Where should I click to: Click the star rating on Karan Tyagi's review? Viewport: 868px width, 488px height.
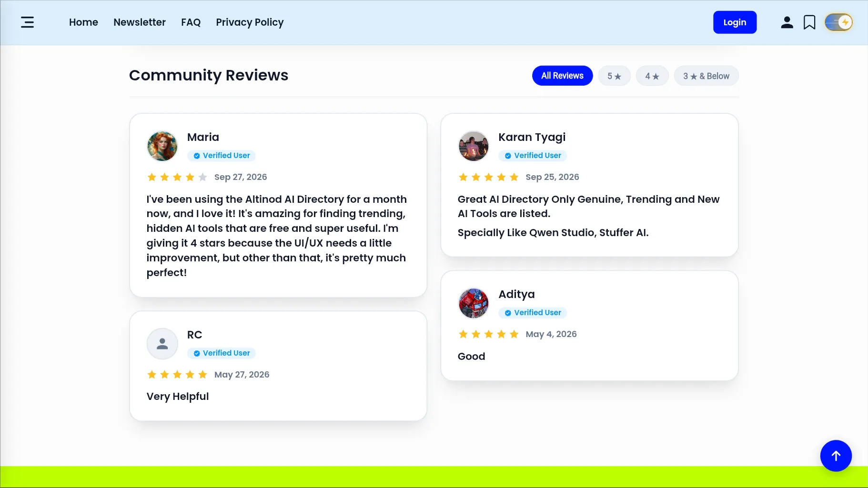488,177
